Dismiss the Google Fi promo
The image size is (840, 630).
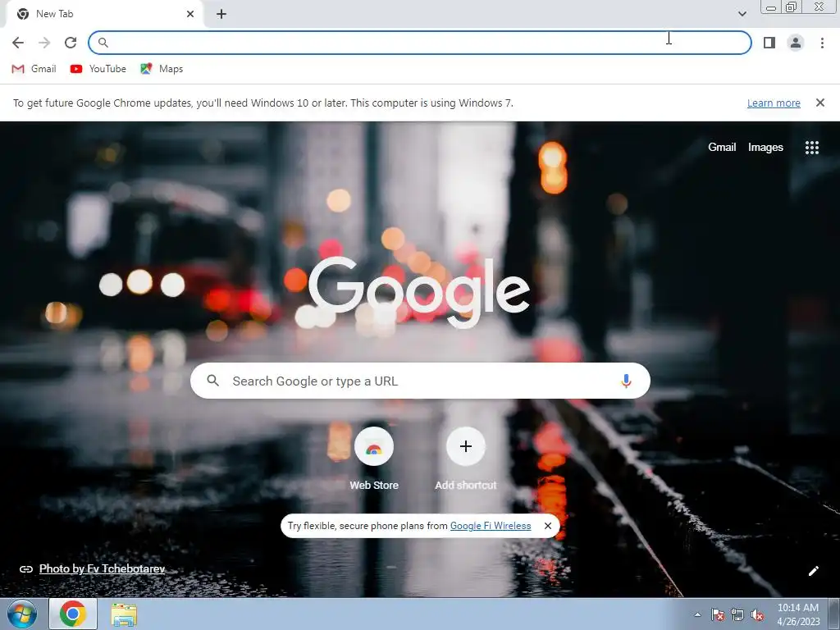coord(547,526)
